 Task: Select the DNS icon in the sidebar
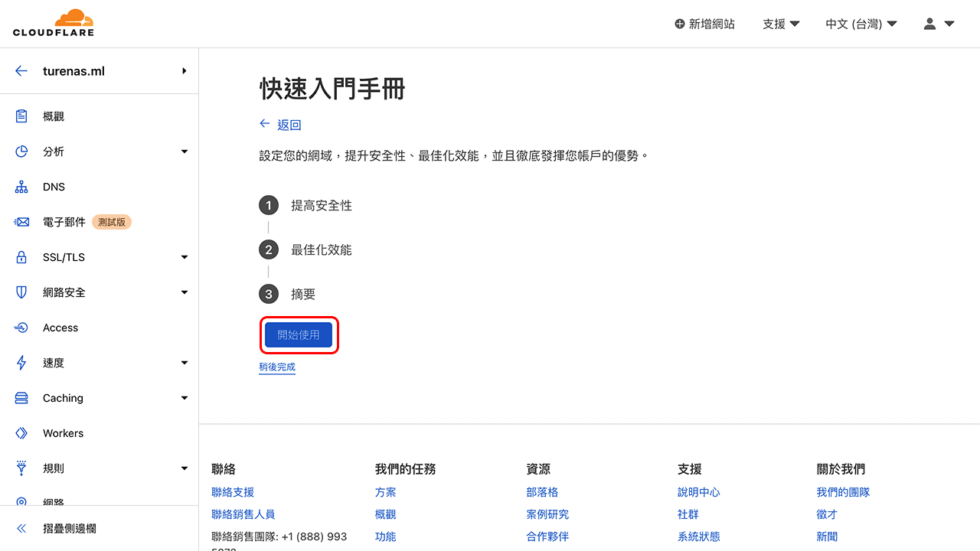pos(21,186)
